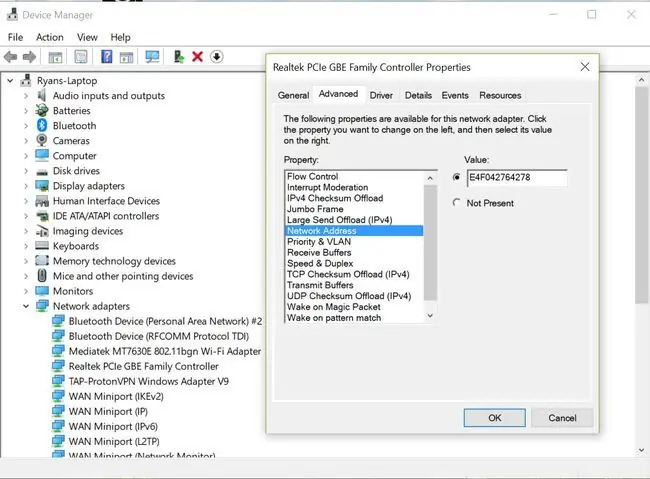This screenshot has width=650, height=479.
Task: Expand the Audio inputs and outputs node
Action: [x=26, y=96]
